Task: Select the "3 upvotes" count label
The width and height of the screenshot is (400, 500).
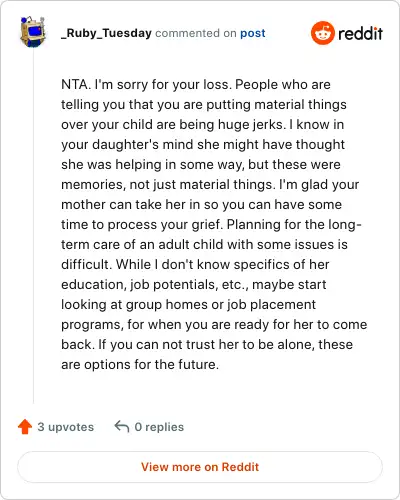Action: tap(66, 427)
